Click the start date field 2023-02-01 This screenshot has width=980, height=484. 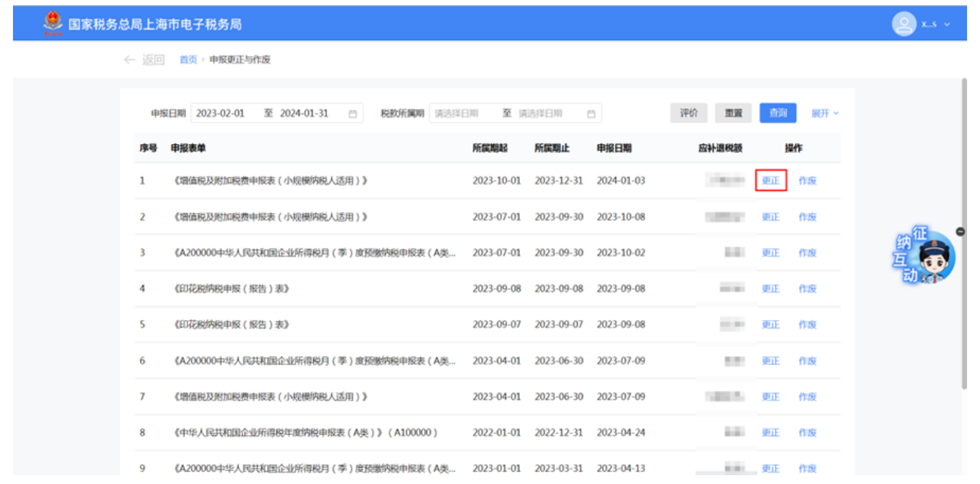coord(220,113)
